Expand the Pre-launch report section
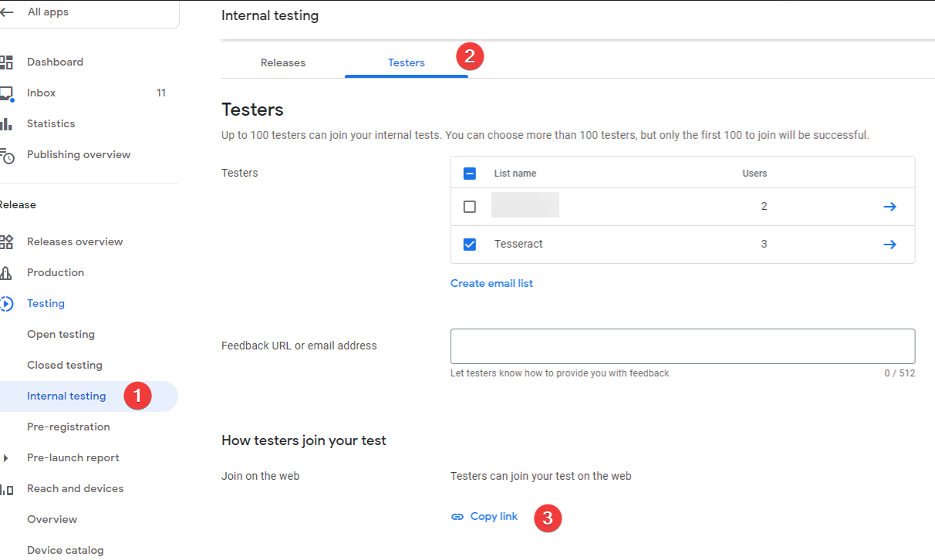This screenshot has width=935, height=560. (x=8, y=457)
